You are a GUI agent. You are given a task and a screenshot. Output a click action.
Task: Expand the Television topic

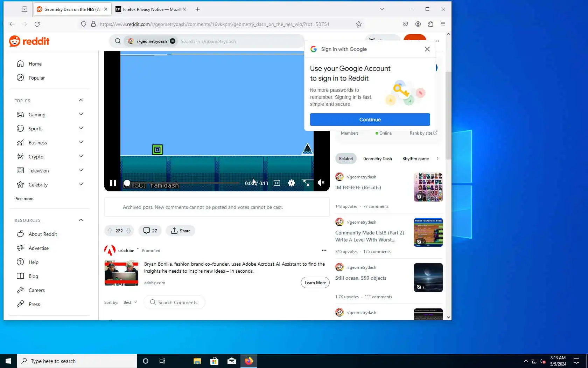(81, 171)
